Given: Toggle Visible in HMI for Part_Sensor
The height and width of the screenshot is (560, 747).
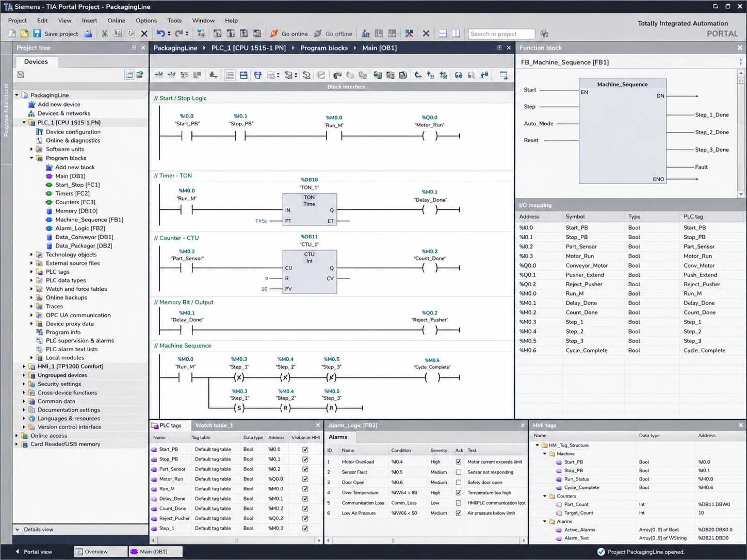Looking at the screenshot, I should [x=305, y=469].
